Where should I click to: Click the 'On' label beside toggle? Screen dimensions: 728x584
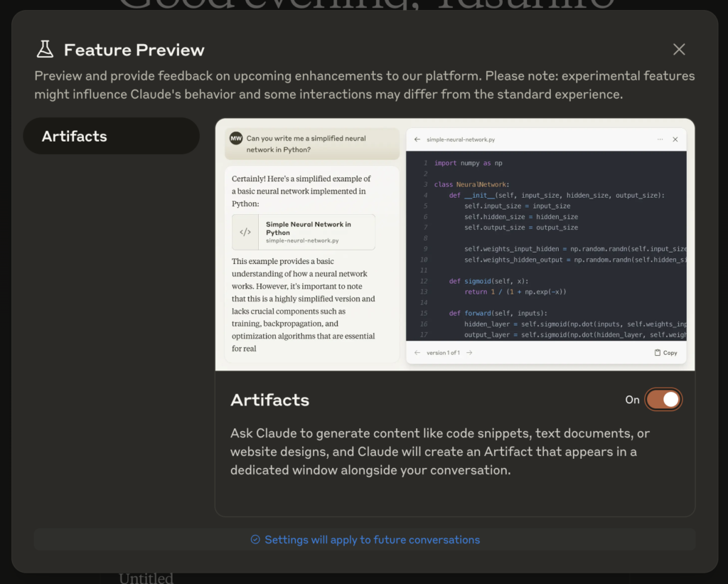tap(632, 400)
